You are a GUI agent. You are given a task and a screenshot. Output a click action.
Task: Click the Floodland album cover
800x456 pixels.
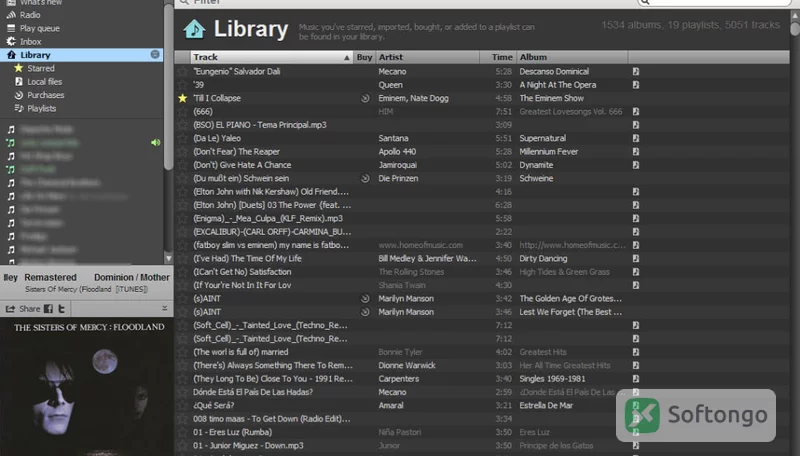coord(87,387)
